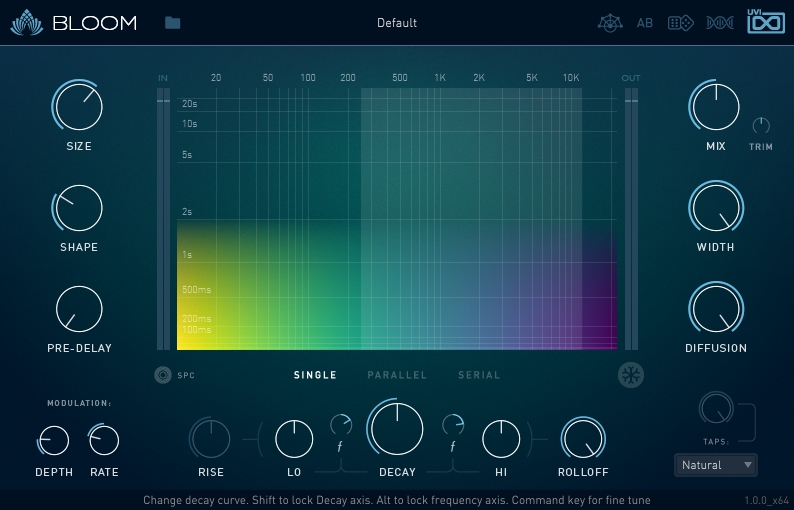Click the LO decay knob
The image size is (794, 510).
(294, 439)
